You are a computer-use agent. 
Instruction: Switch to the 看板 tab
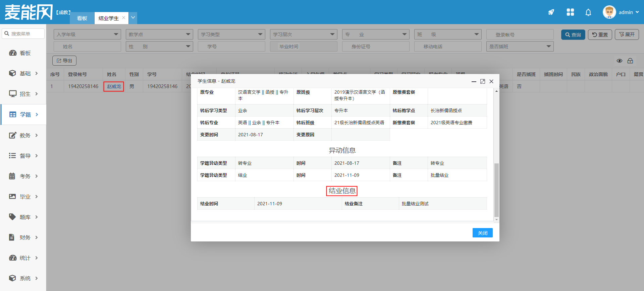click(82, 18)
